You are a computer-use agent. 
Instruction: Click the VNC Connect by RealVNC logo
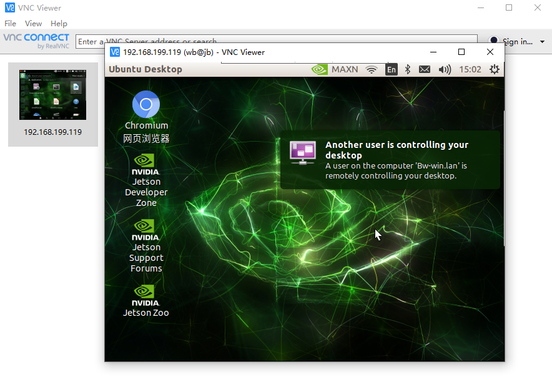point(36,41)
